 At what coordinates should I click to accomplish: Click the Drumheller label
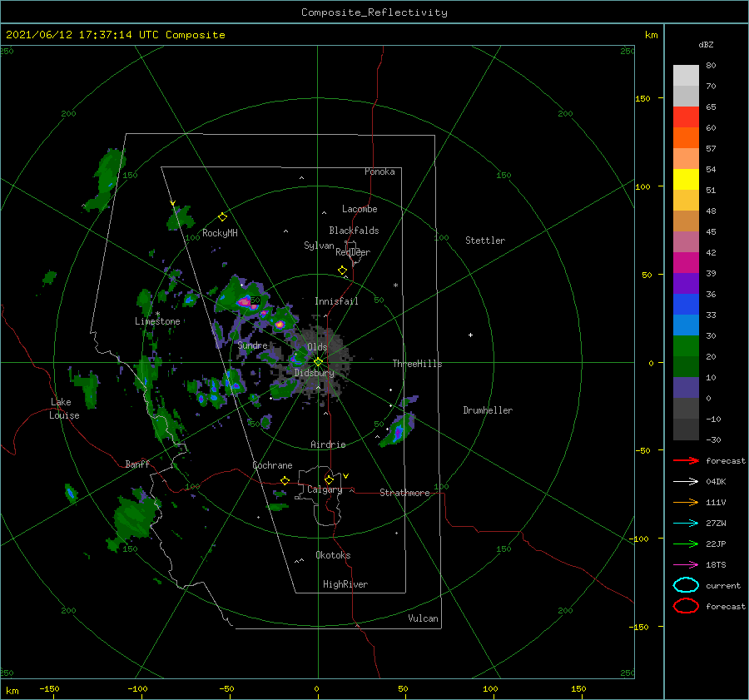tap(488, 410)
